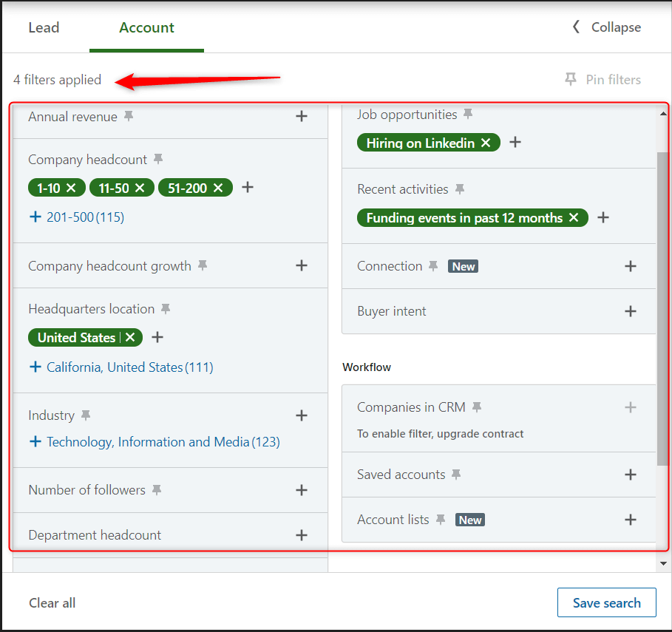Remove the United States location chip
This screenshot has width=672, height=632.
(130, 337)
